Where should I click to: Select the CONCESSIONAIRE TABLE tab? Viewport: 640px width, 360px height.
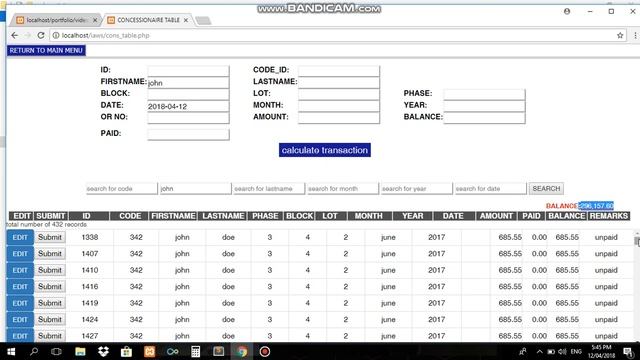point(148,20)
